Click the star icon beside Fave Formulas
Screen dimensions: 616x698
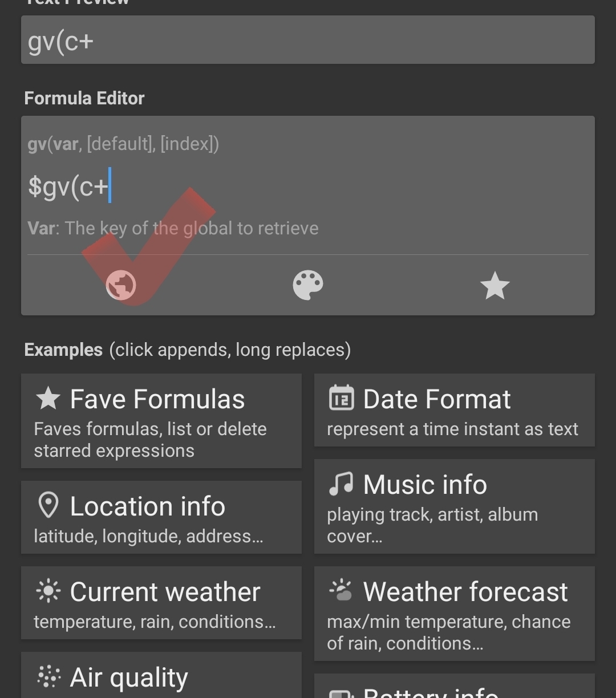[x=48, y=399]
